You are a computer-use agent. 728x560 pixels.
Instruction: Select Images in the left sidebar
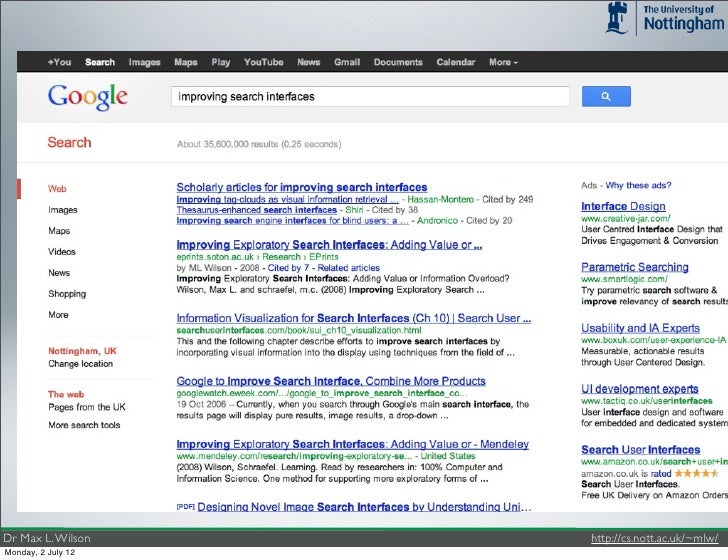pos(63,210)
